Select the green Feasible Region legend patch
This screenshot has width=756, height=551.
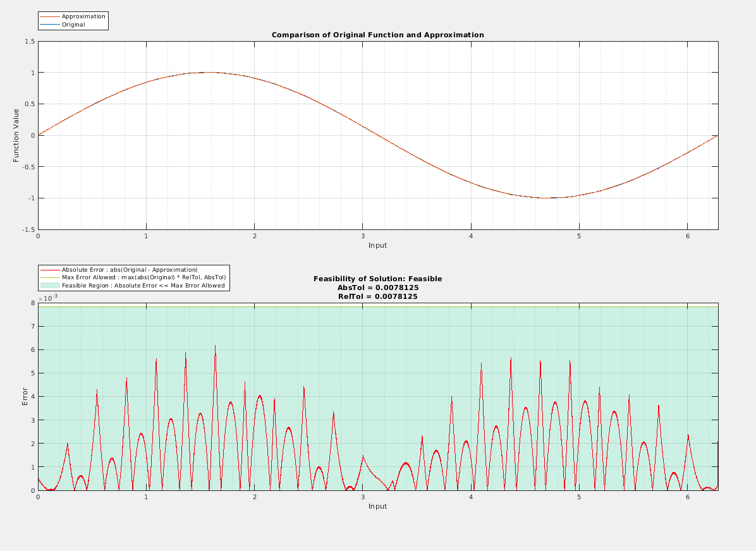[50, 286]
